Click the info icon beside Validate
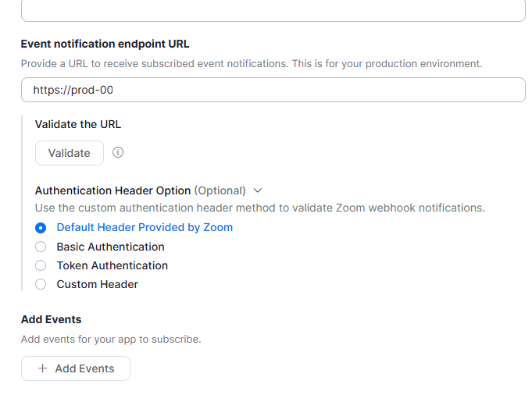 pos(118,153)
